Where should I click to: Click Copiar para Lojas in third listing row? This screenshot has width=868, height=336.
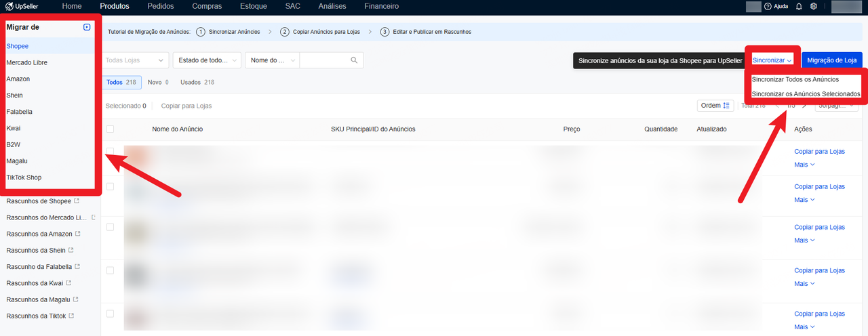click(x=820, y=228)
